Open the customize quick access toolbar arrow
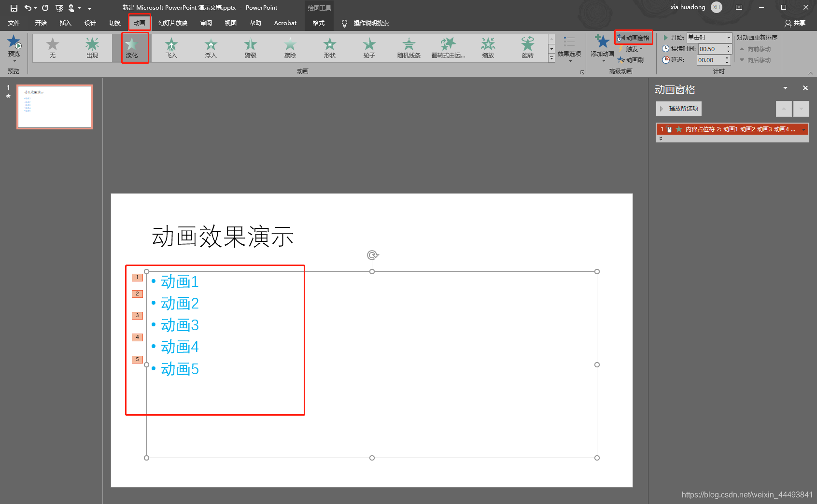This screenshot has width=817, height=504. (x=89, y=8)
